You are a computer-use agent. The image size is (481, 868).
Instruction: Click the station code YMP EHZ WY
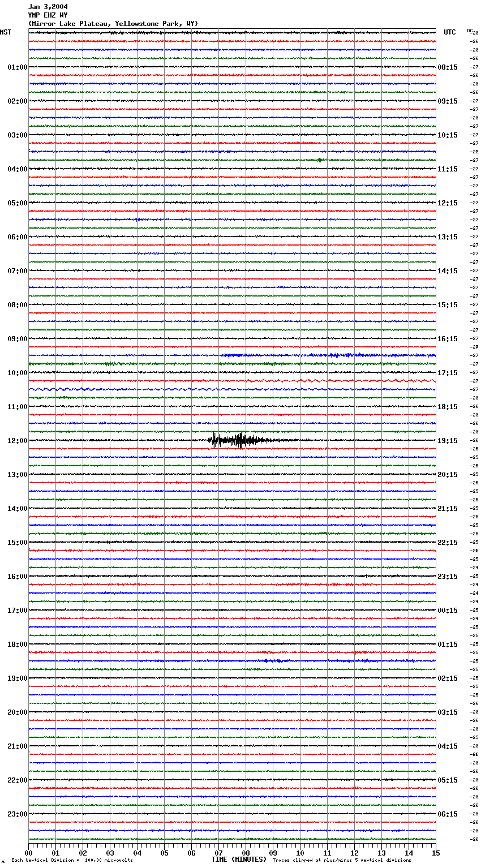48,15
